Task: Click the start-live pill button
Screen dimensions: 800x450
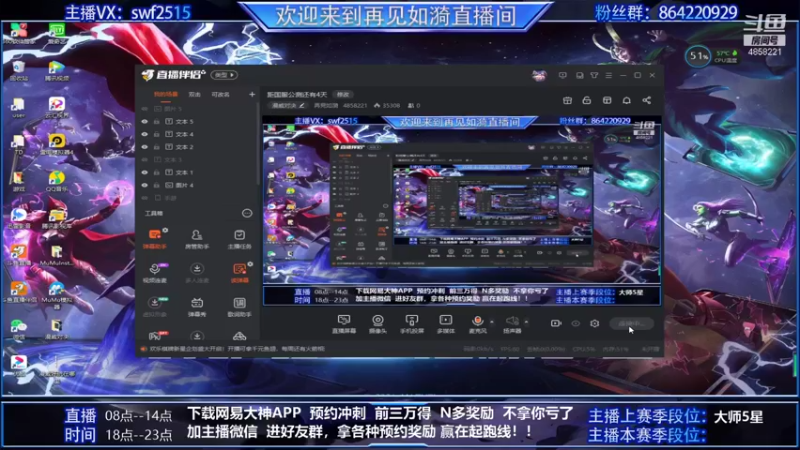Action: [x=632, y=323]
